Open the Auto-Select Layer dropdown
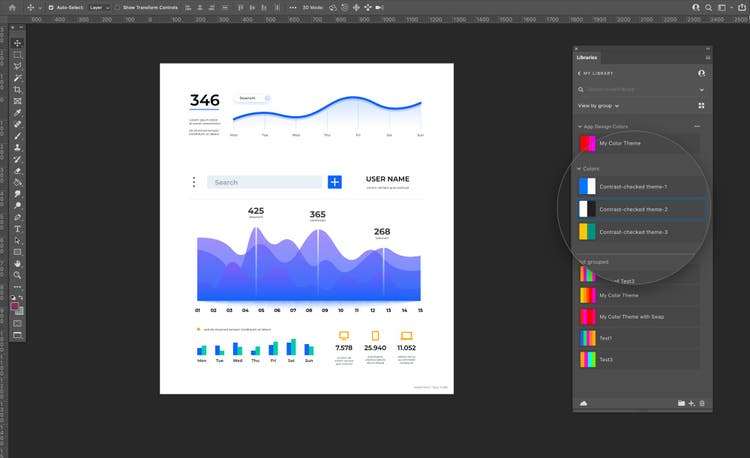750x458 pixels. (x=98, y=6)
